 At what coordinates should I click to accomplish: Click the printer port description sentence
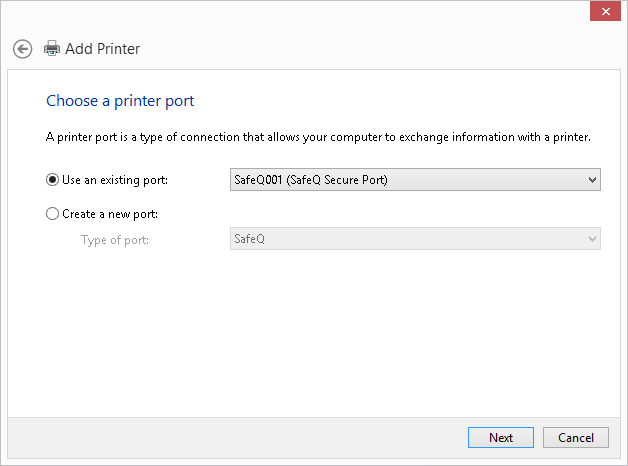tap(318, 137)
